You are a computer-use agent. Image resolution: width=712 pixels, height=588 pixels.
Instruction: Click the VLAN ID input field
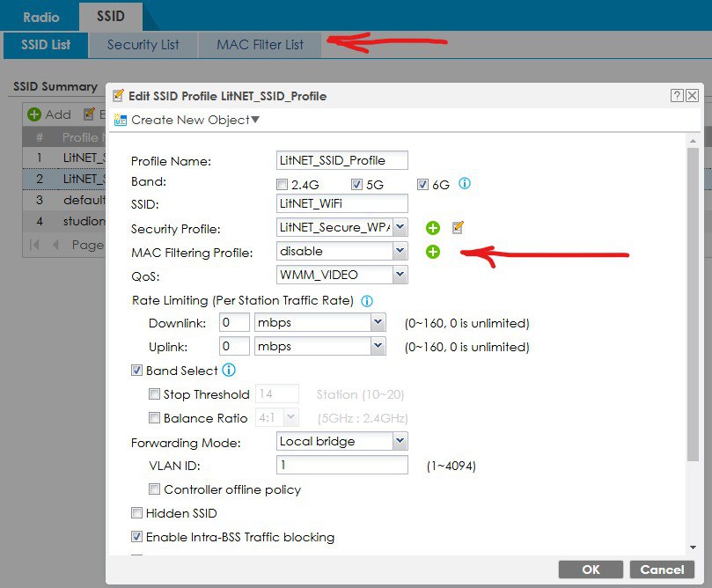point(342,465)
